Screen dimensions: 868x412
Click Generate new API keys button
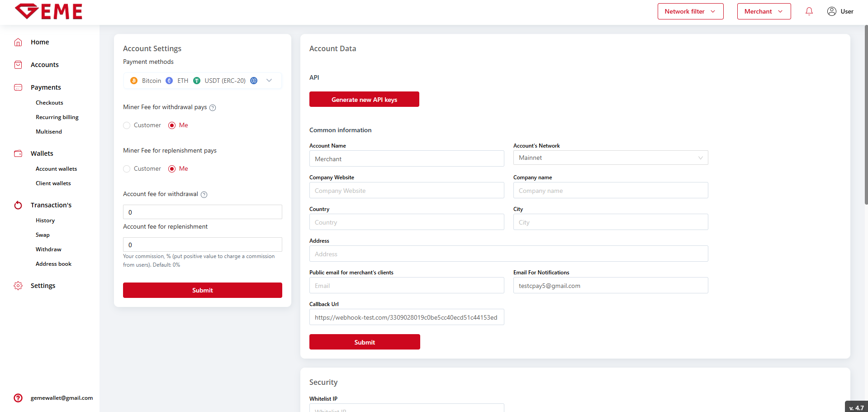tap(364, 100)
